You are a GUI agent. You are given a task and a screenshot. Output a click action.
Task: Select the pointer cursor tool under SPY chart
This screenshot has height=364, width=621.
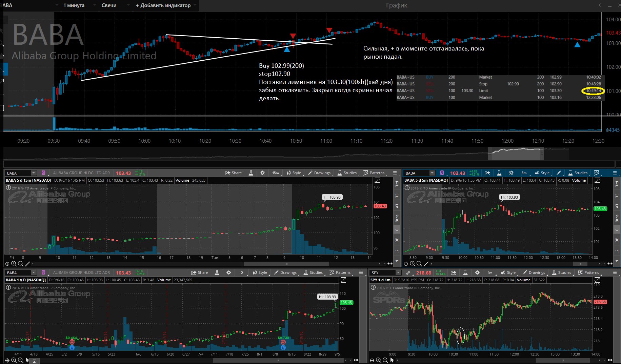(392, 360)
